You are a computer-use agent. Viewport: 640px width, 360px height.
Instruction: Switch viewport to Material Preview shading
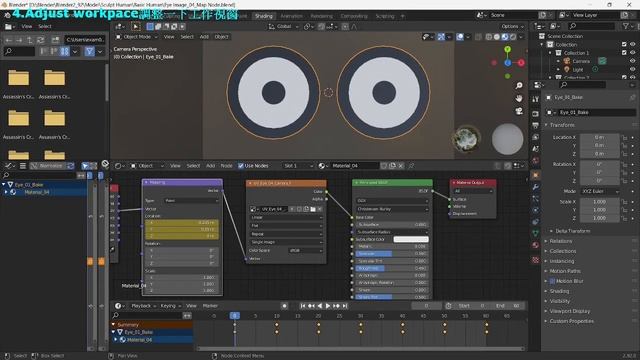(x=505, y=37)
